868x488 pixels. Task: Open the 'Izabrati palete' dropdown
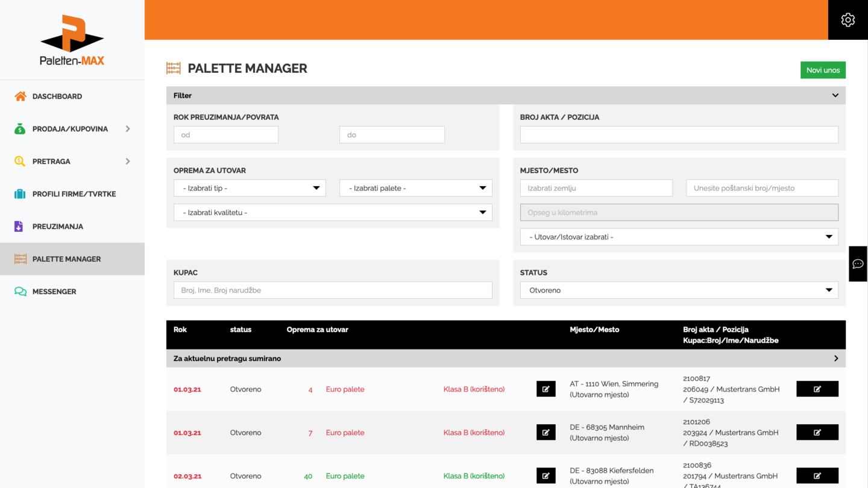[x=415, y=188]
